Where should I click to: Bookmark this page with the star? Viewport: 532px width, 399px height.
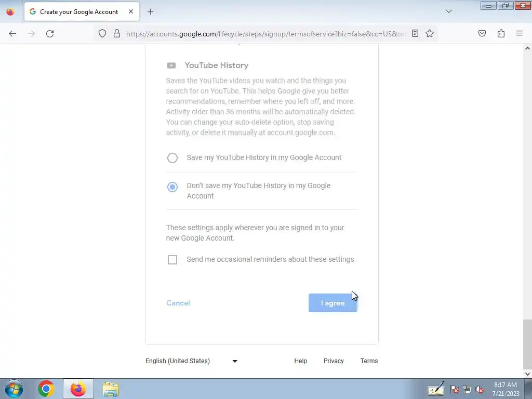pos(430,33)
